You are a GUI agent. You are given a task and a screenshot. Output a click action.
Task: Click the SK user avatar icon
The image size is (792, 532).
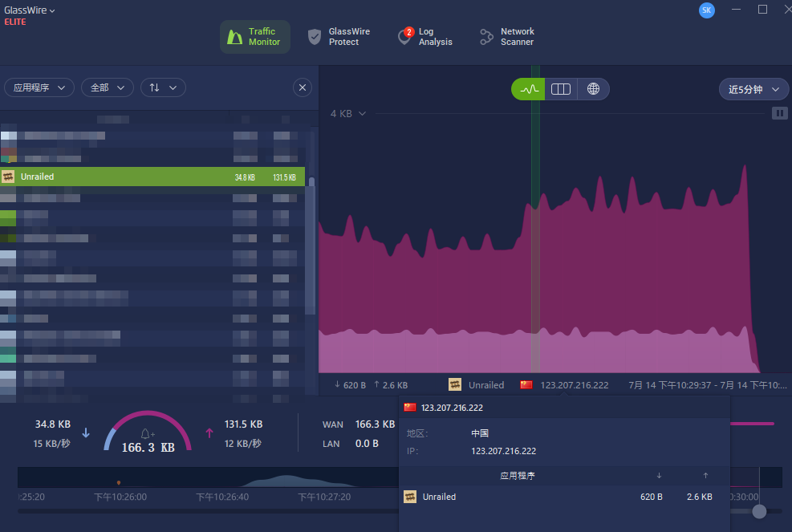click(x=706, y=10)
